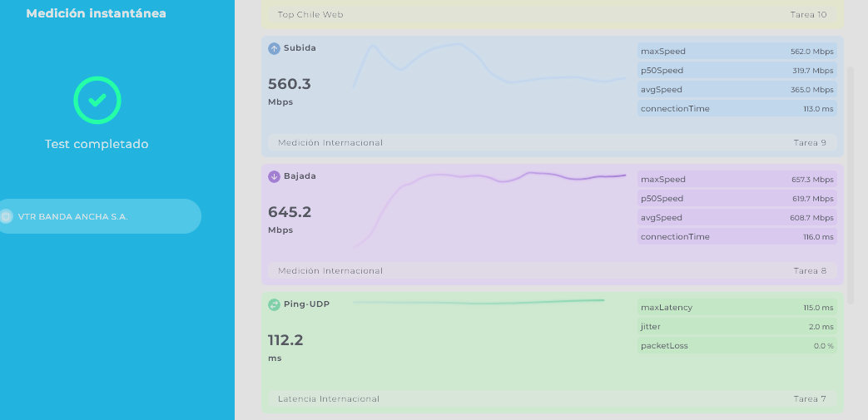Viewport: 868px width, 420px height.
Task: Click the packetLoss 0.0 % row
Action: click(x=737, y=346)
